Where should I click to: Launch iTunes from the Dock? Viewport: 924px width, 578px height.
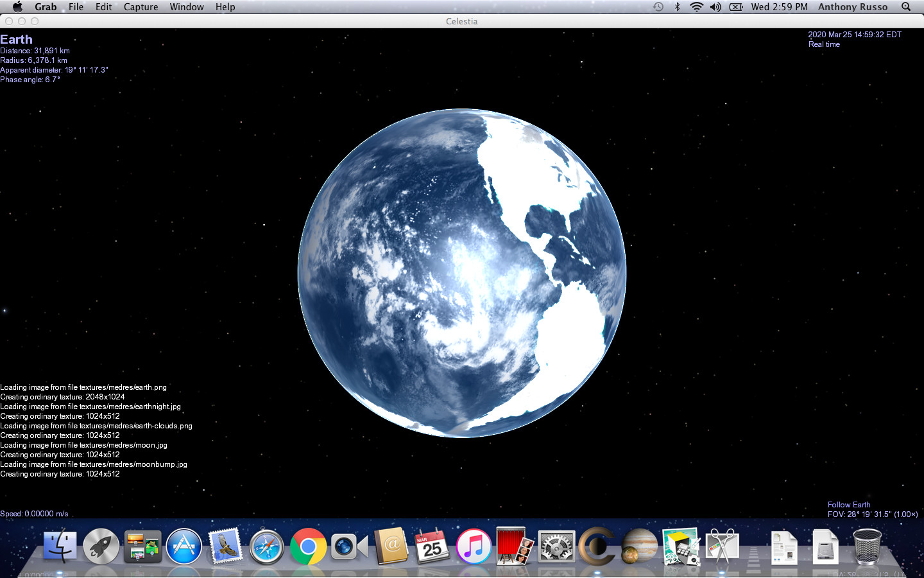coord(474,547)
